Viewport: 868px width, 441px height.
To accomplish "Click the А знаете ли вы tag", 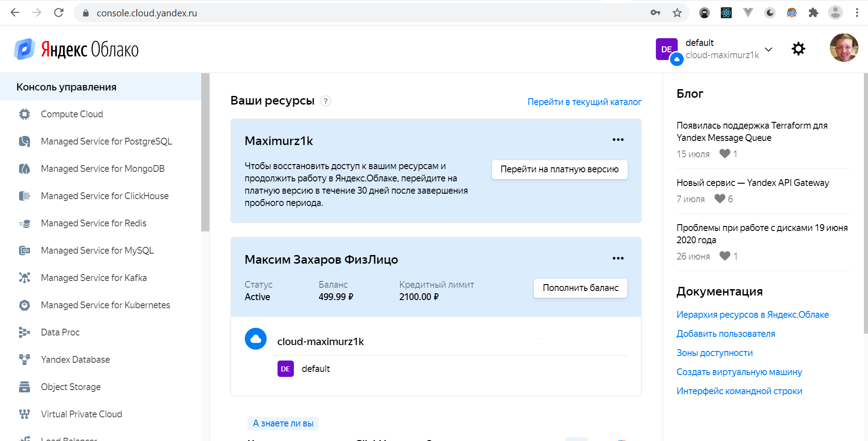I will pyautogui.click(x=283, y=423).
